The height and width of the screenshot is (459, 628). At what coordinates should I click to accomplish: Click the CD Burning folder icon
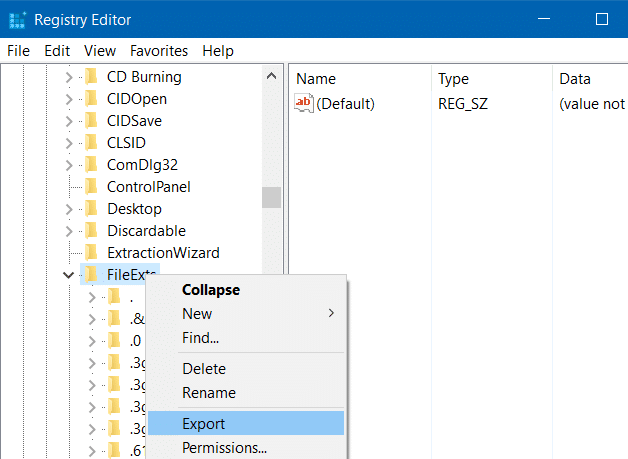point(92,76)
